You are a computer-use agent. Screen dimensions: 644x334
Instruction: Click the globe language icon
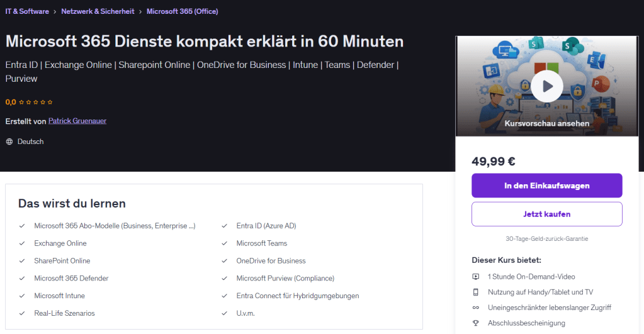pyautogui.click(x=9, y=142)
